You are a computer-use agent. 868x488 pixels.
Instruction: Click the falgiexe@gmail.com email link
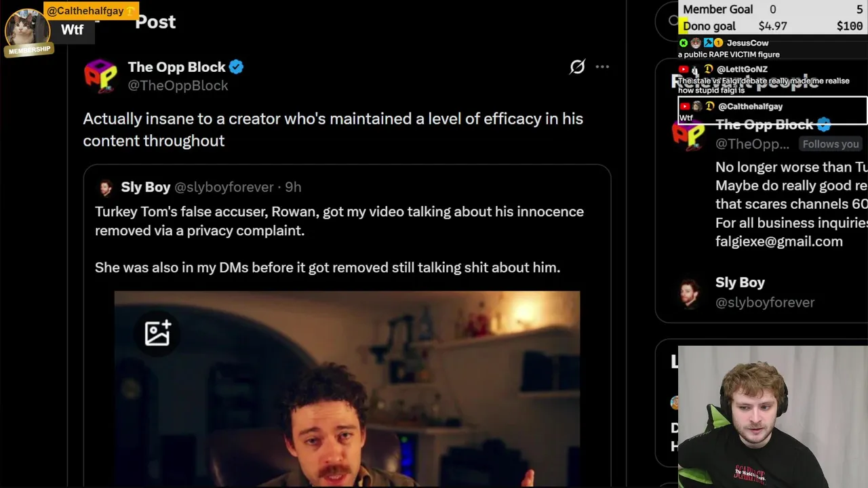(778, 241)
